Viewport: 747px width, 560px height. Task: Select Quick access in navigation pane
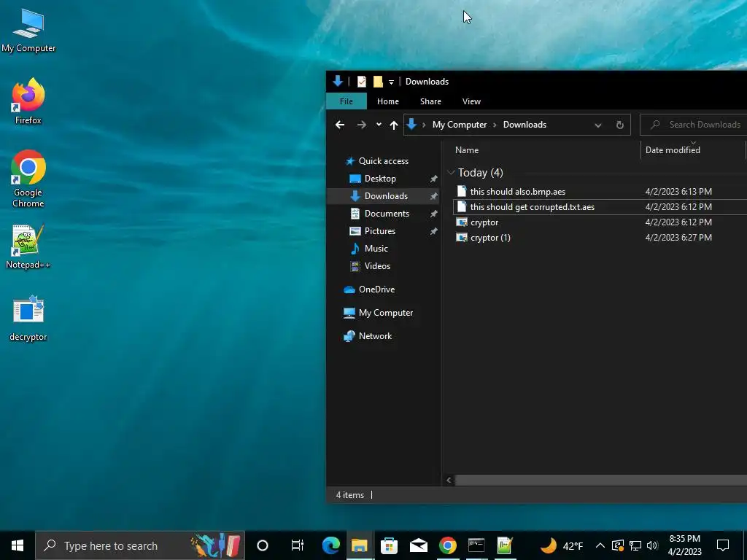pyautogui.click(x=383, y=161)
